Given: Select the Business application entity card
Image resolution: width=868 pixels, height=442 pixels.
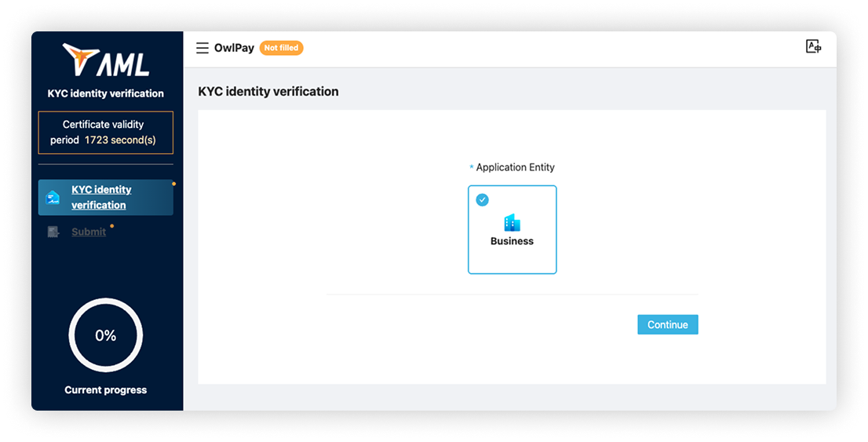Looking at the screenshot, I should coord(512,230).
